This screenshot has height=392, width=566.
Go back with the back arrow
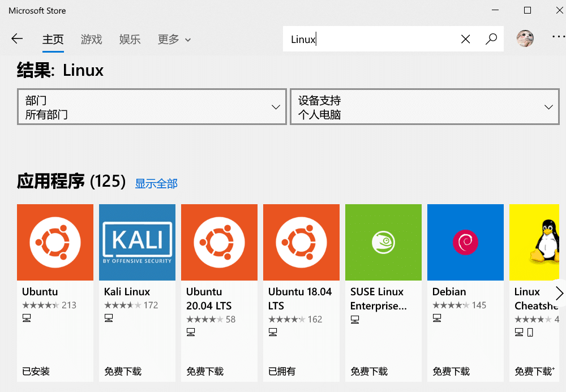click(17, 38)
